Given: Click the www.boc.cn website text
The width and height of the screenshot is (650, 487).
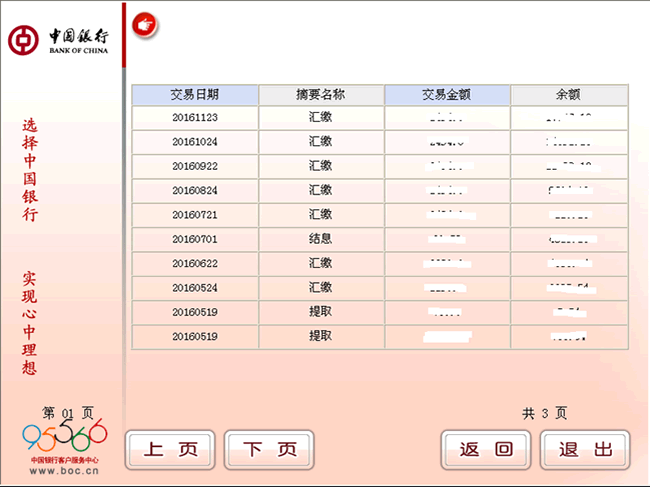Looking at the screenshot, I should 63,471.
